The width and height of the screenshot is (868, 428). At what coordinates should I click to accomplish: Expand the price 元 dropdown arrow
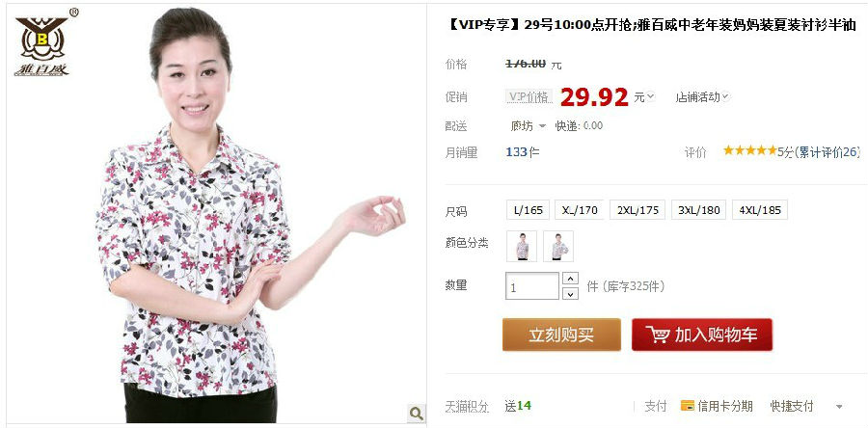pos(650,96)
